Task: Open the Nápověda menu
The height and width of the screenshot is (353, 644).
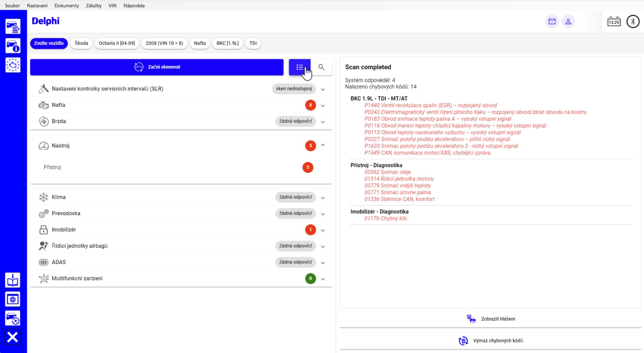Action: (x=134, y=5)
